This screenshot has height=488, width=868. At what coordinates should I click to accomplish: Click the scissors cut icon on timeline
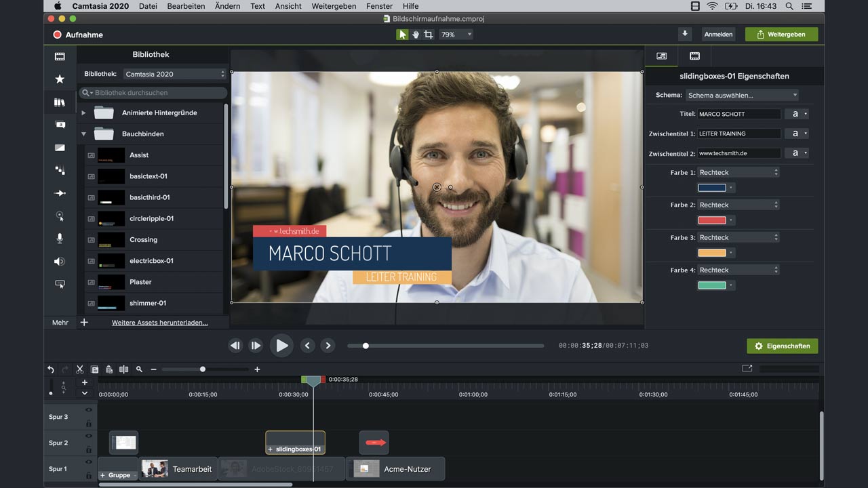pyautogui.click(x=80, y=369)
